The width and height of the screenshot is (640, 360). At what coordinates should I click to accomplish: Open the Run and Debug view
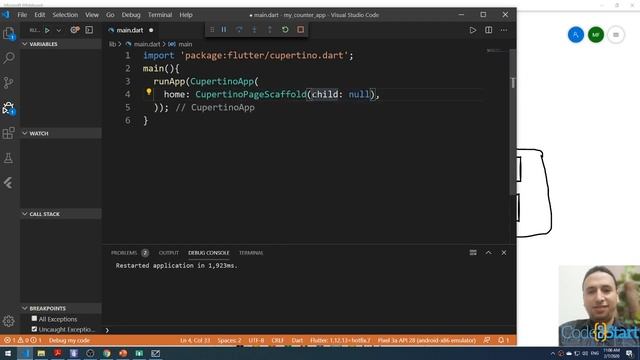pyautogui.click(x=9, y=108)
